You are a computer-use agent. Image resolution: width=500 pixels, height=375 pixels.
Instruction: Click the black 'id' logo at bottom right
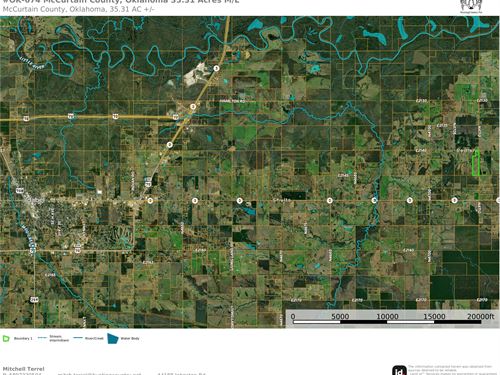point(399,370)
